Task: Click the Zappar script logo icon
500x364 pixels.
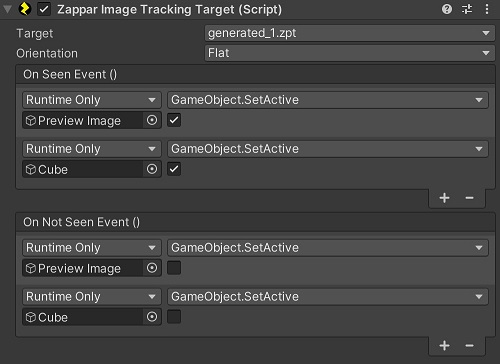Action: click(24, 9)
